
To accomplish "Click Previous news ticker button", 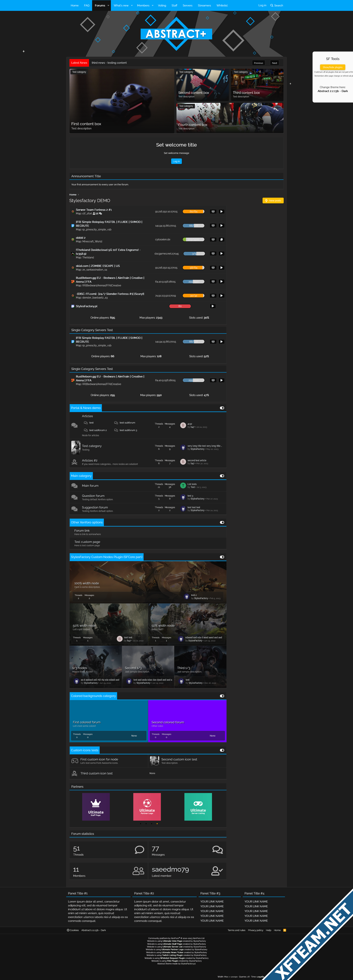I will coord(258,63).
